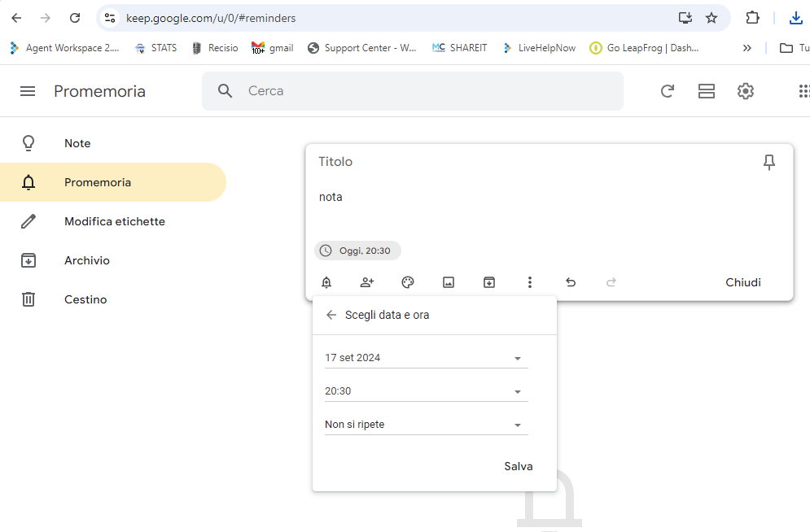810x532 pixels.
Task: Open the gmail bookmark
Action: point(272,48)
